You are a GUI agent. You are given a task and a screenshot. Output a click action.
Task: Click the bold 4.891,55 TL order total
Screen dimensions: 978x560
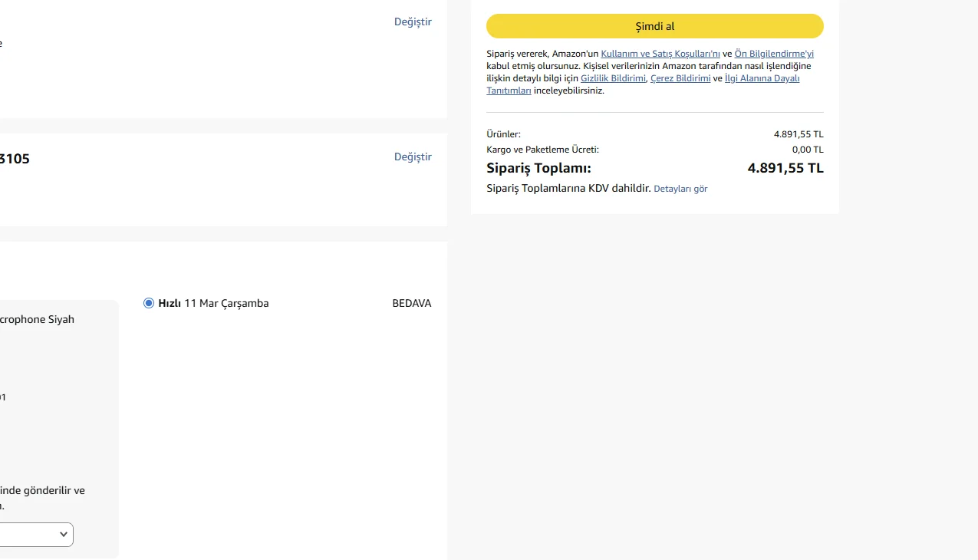point(785,168)
